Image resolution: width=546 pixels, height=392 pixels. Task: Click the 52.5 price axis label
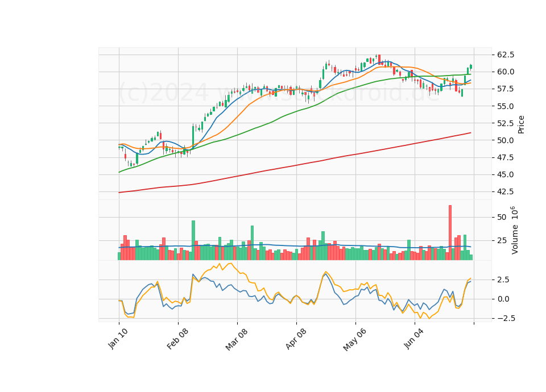[x=506, y=123]
